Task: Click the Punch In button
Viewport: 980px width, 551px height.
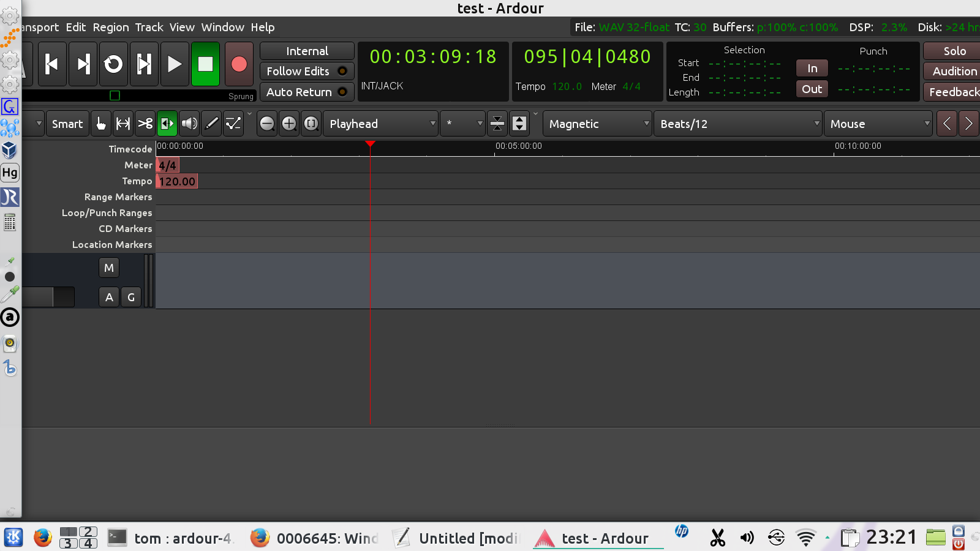Action: 812,69
